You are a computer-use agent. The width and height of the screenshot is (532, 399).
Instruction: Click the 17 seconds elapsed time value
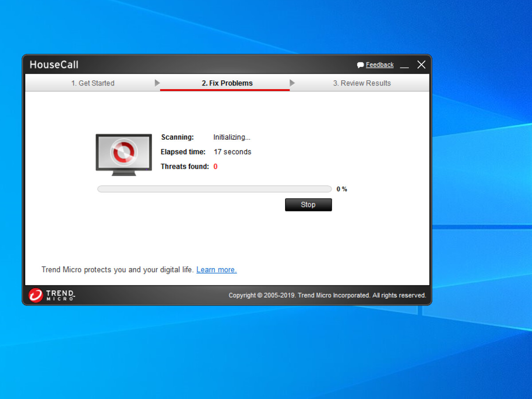click(x=232, y=152)
